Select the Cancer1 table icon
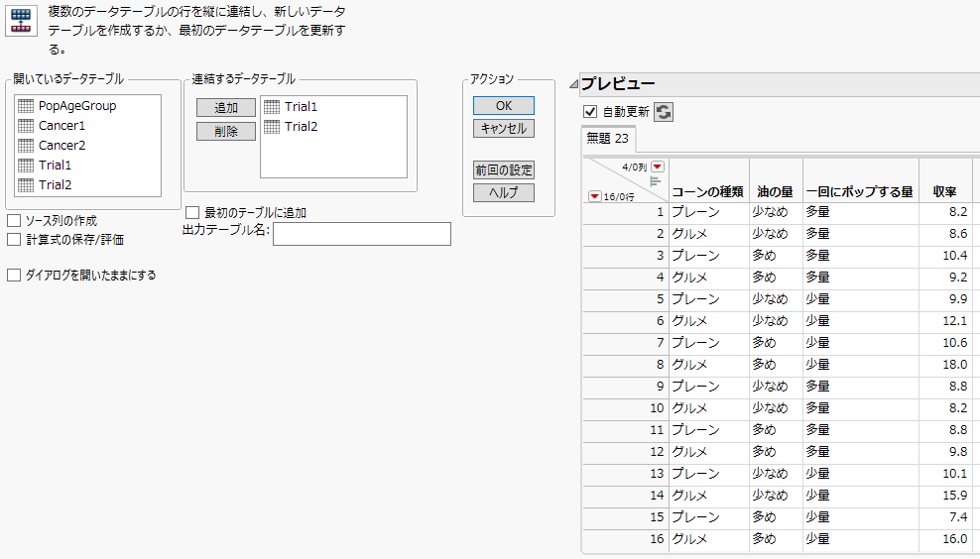The image size is (980, 559). click(x=27, y=126)
